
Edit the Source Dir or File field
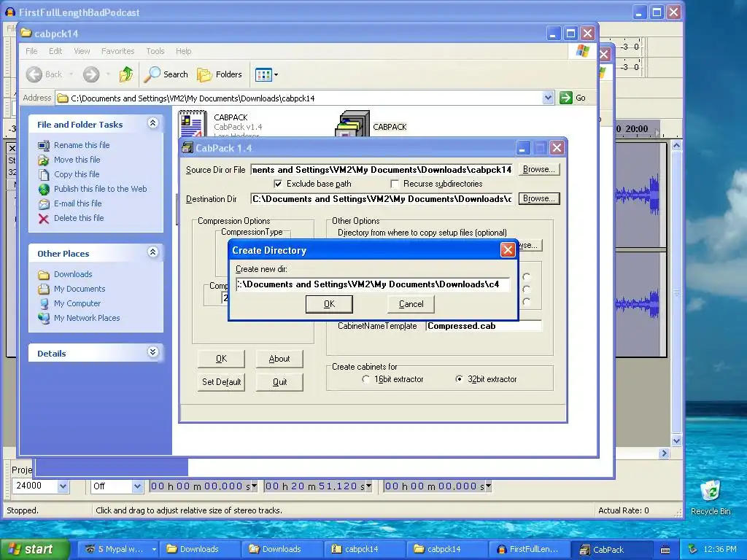[x=382, y=169]
